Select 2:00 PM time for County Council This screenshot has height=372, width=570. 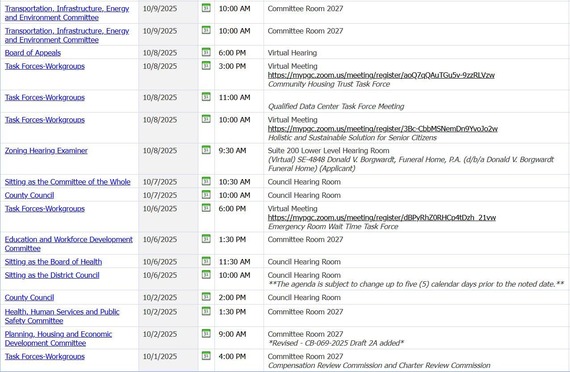232,297
